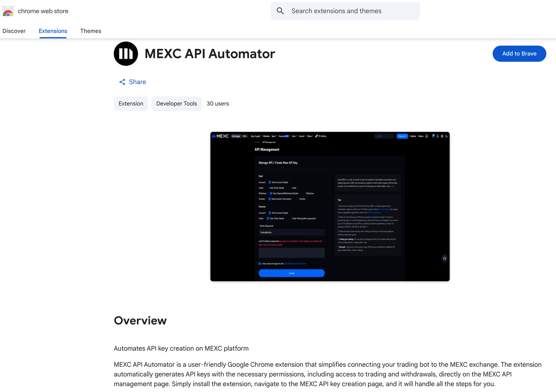This screenshot has width=556, height=392.
Task: Expand the More menu in preview
Action: pyautogui.click(x=310, y=136)
